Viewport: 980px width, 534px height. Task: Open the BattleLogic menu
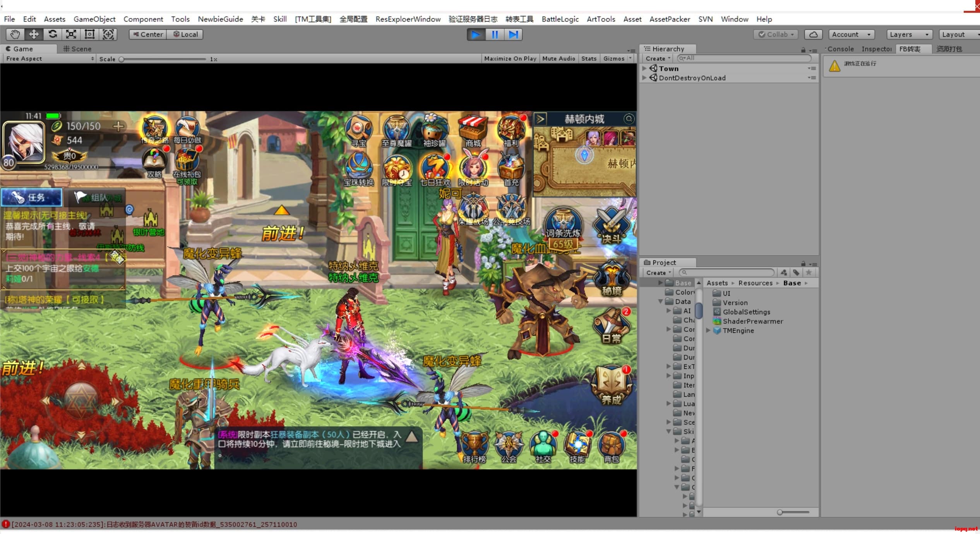coord(560,19)
